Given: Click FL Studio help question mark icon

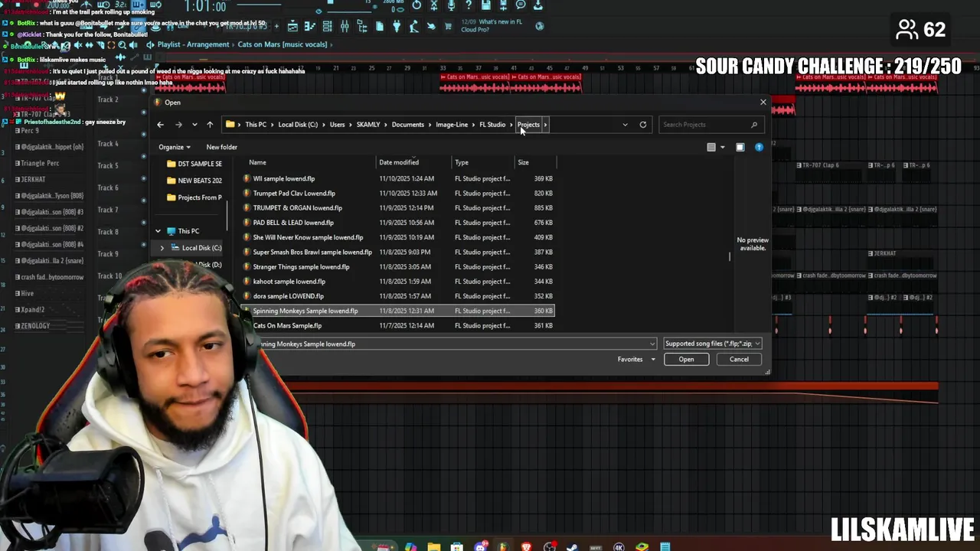Looking at the screenshot, I should tap(469, 5).
